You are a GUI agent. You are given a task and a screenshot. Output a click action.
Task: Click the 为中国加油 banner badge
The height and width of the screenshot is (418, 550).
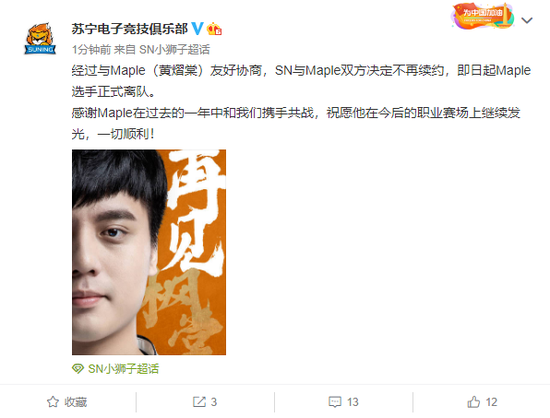tap(483, 16)
